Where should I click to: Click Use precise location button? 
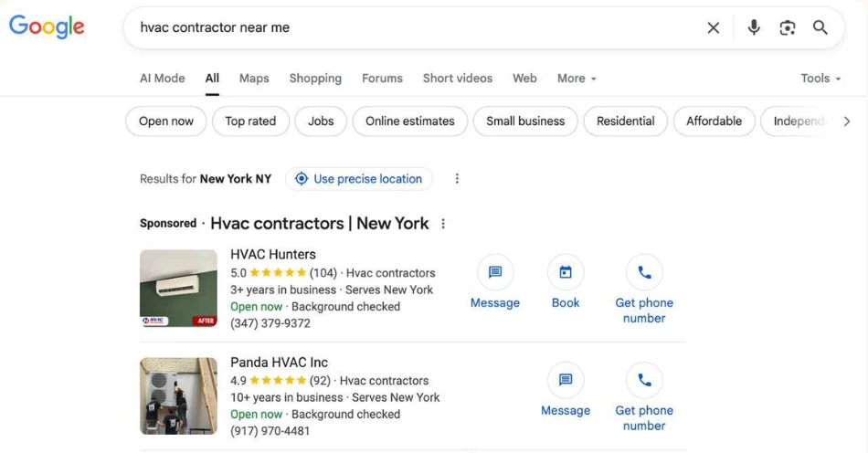tap(359, 179)
